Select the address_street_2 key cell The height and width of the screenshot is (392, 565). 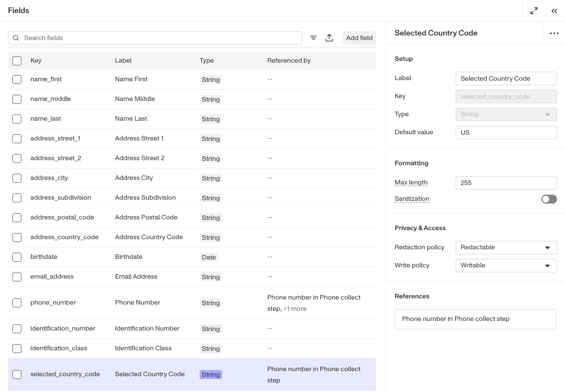coord(56,158)
